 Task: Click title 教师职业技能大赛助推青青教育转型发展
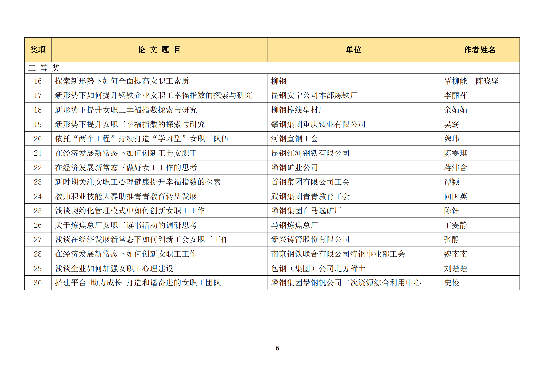pos(126,197)
